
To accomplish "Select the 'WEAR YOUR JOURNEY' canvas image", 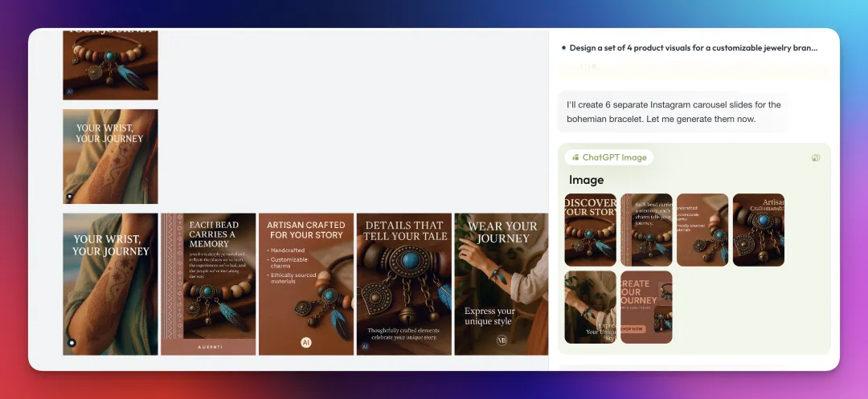I will click(501, 284).
